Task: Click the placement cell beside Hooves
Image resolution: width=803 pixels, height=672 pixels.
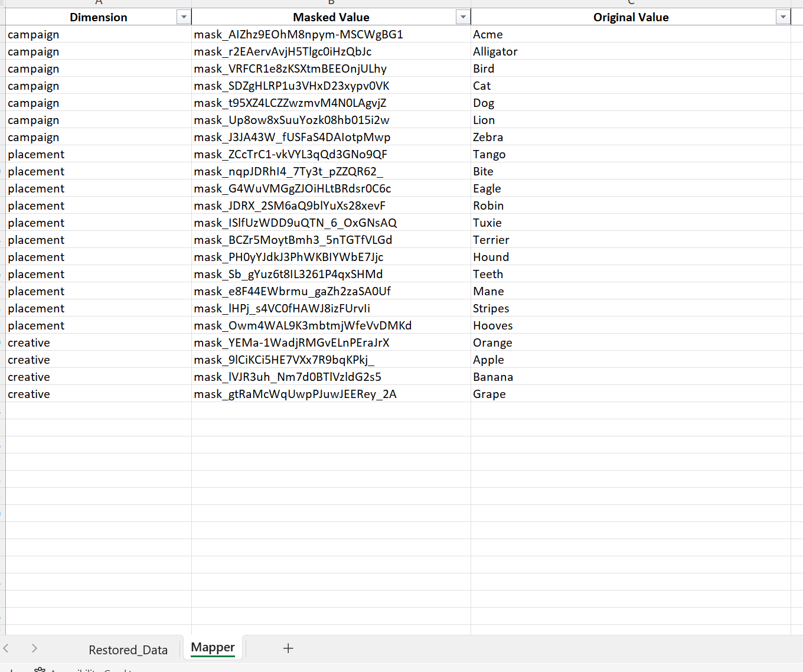Action: pos(99,325)
